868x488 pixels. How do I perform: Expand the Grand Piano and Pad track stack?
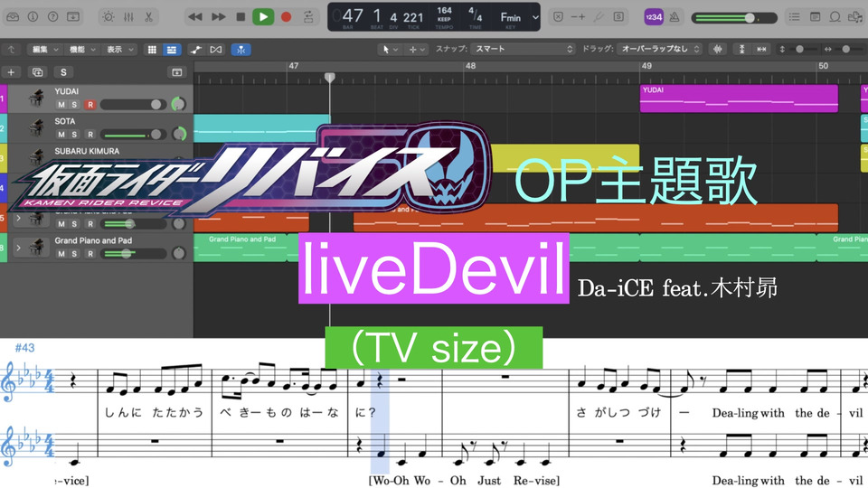[x=18, y=248]
